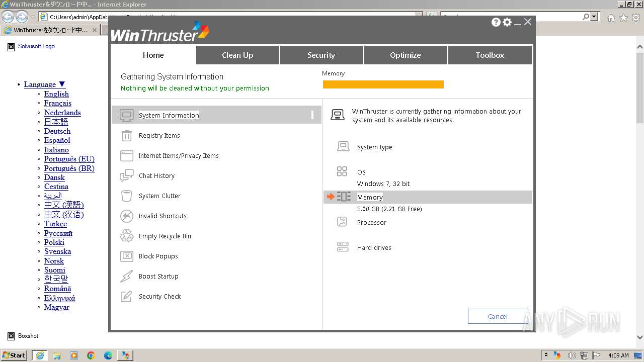
Task: Open the English language link
Action: (56, 94)
